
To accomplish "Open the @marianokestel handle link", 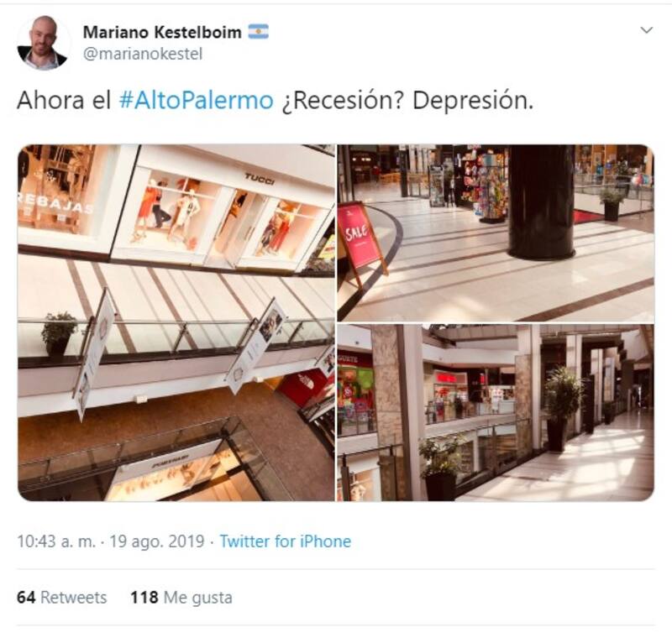I will click(x=142, y=55).
